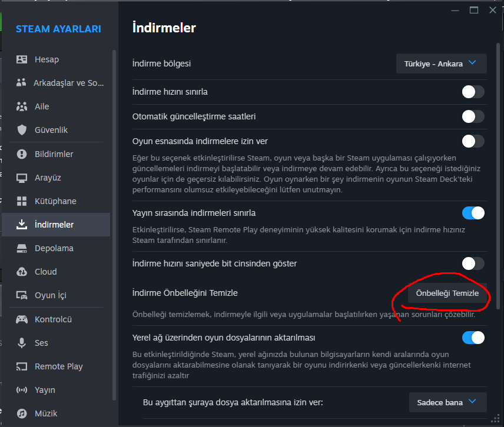Screen dimensions: 504x427
Task: Click the Güvenlik shield icon
Action: pos(22,130)
